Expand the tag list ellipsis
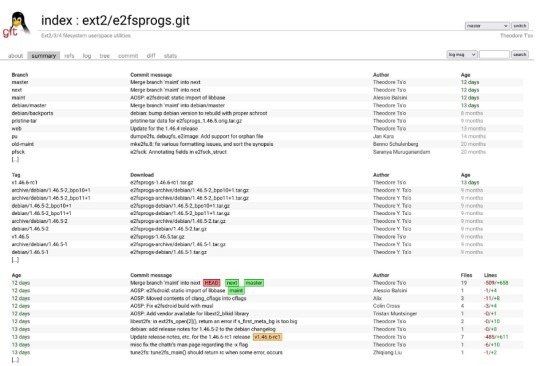The height and width of the screenshot is (366, 536). [15, 260]
